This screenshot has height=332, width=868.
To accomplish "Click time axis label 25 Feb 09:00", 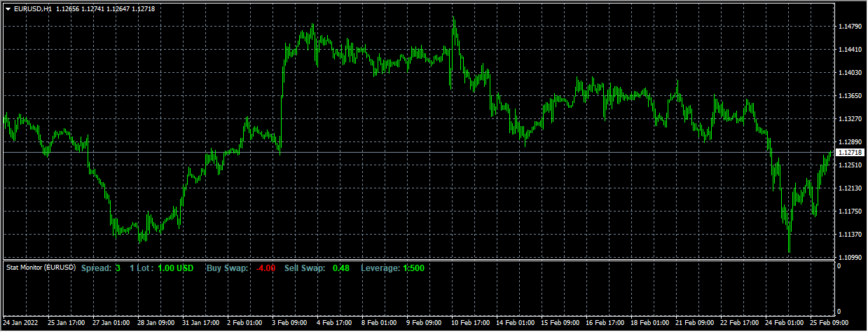I will click(827, 324).
